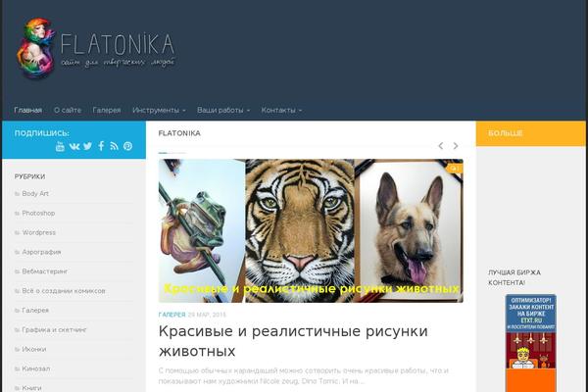Click the Flatonika logo image

click(x=96, y=48)
